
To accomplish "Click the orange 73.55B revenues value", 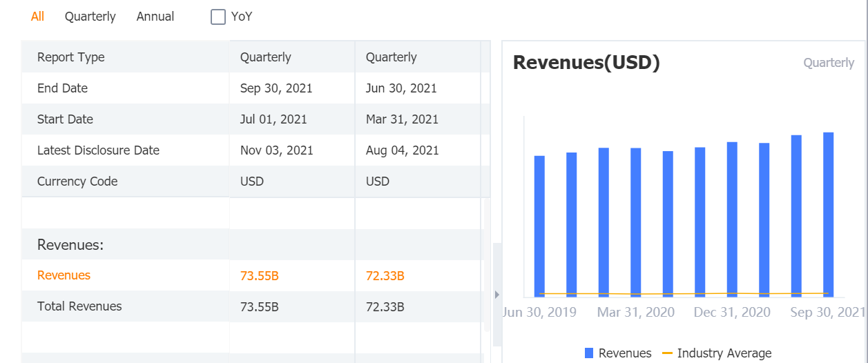I will pos(260,276).
